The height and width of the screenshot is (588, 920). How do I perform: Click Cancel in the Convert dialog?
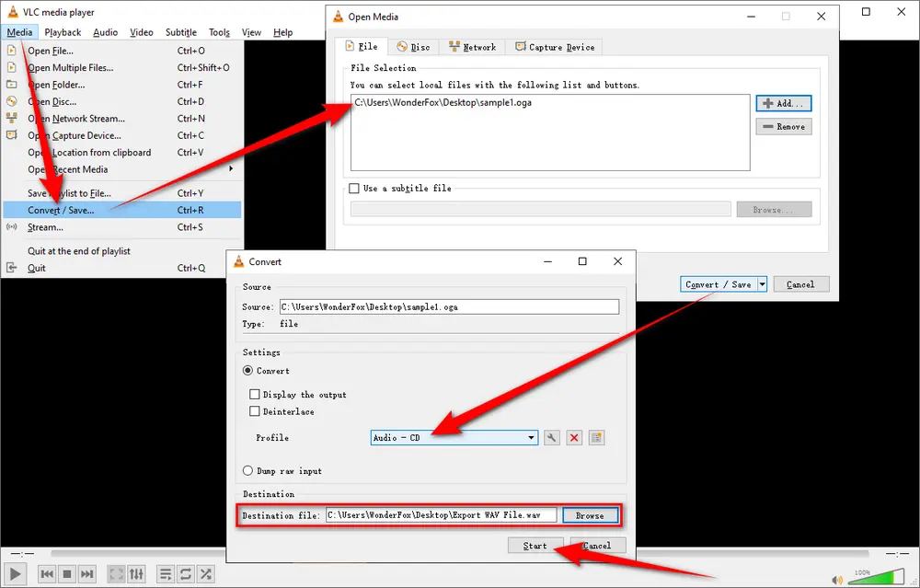pyautogui.click(x=597, y=546)
